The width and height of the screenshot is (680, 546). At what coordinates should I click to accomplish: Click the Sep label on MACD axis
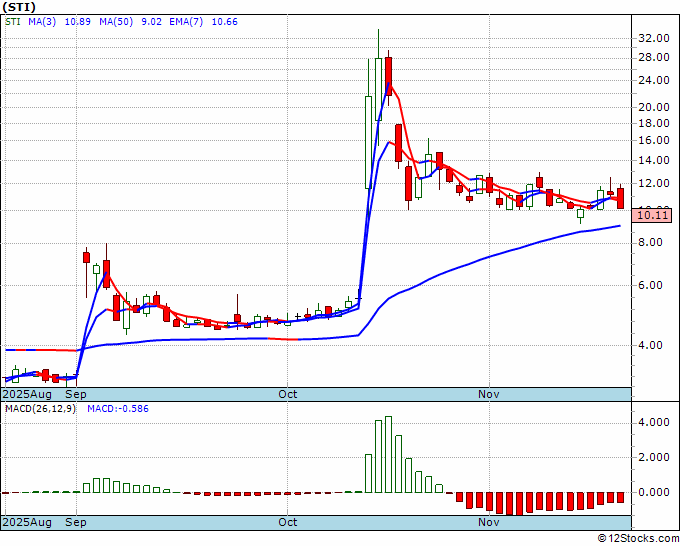pyautogui.click(x=76, y=522)
